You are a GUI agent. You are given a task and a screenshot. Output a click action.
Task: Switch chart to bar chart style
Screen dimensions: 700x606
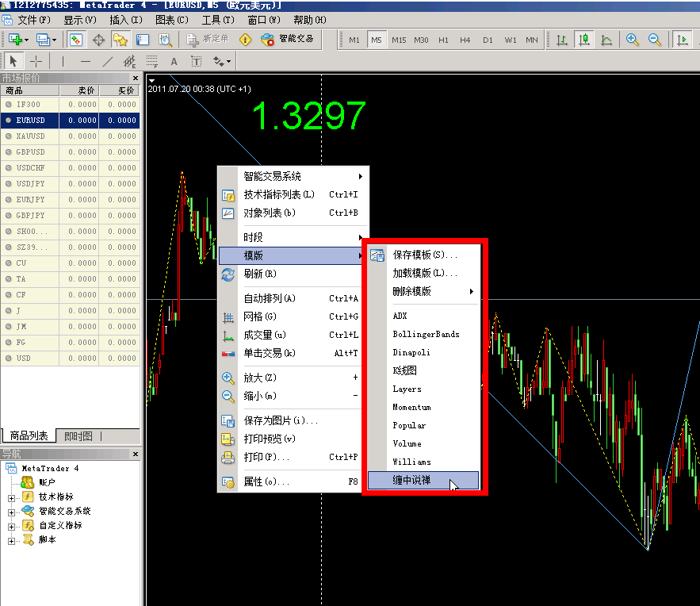click(x=562, y=40)
